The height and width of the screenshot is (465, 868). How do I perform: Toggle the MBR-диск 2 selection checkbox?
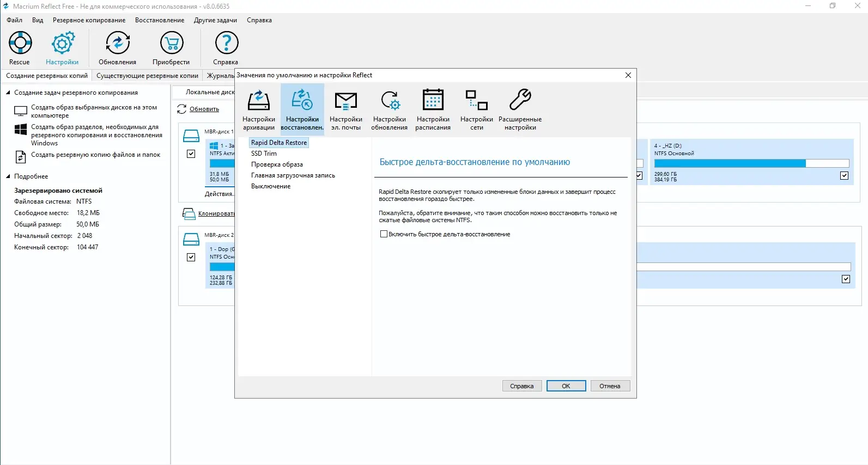click(x=191, y=257)
